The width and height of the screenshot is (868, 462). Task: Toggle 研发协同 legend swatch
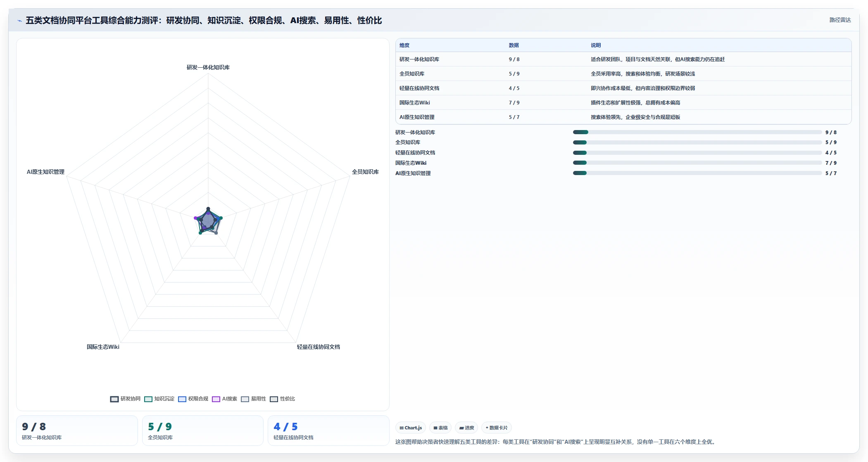(x=114, y=399)
